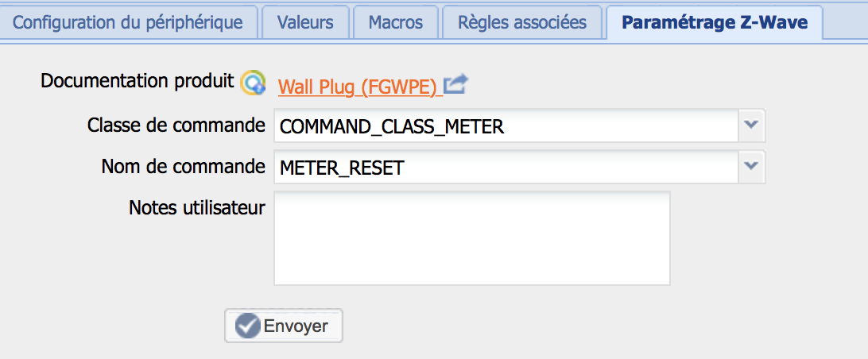The image size is (868, 359).
Task: Open the Wall Plug (FGWPE) documentation link
Action: 360,87
